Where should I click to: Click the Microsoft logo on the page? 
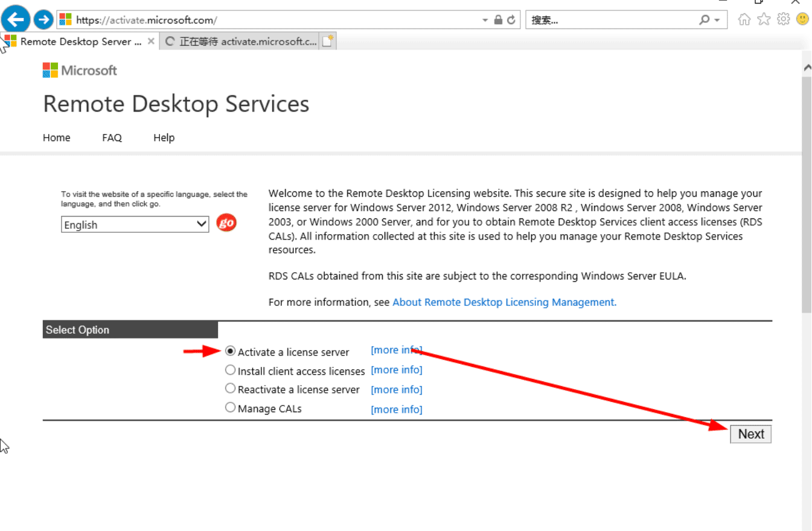pyautogui.click(x=80, y=71)
